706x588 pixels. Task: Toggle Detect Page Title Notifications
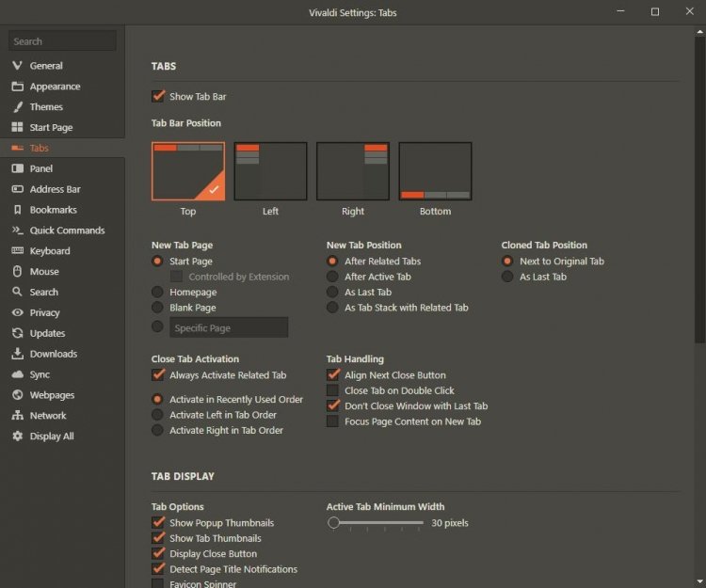click(157, 569)
